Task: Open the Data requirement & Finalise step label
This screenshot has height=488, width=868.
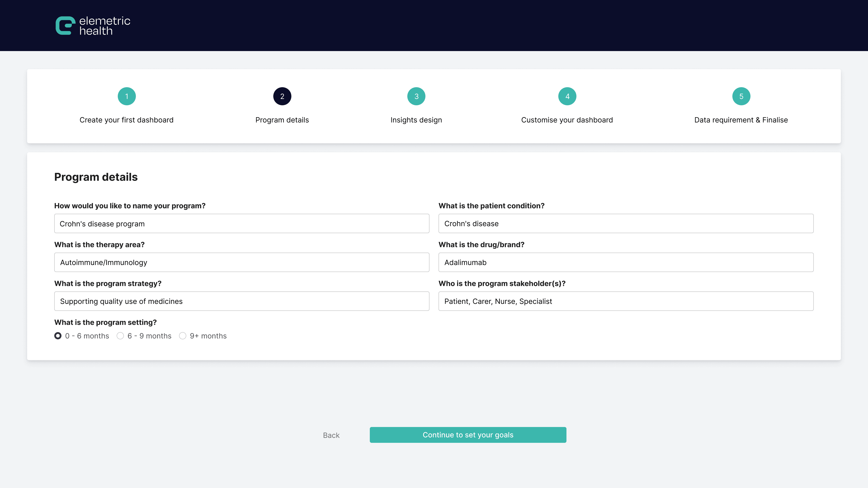Action: 741,120
